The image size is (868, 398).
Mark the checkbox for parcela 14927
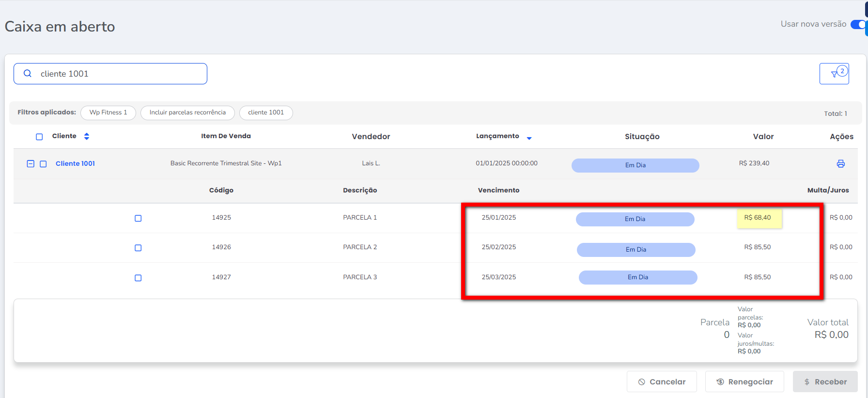click(138, 278)
